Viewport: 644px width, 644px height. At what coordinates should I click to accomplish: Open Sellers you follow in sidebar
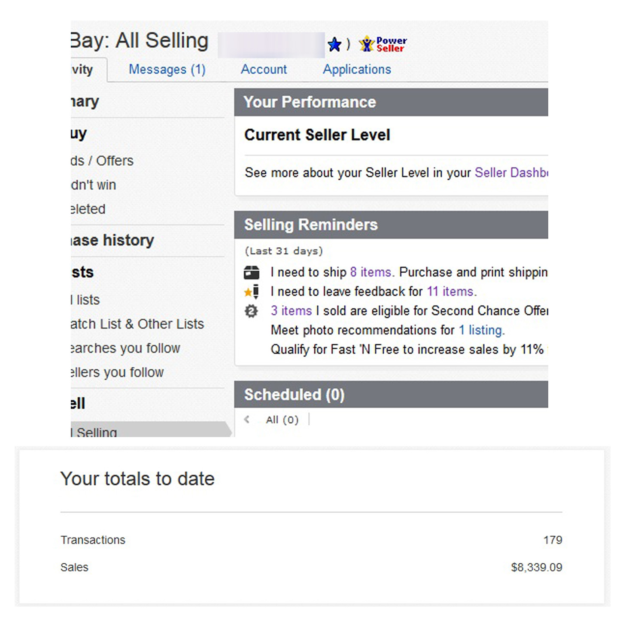[117, 372]
